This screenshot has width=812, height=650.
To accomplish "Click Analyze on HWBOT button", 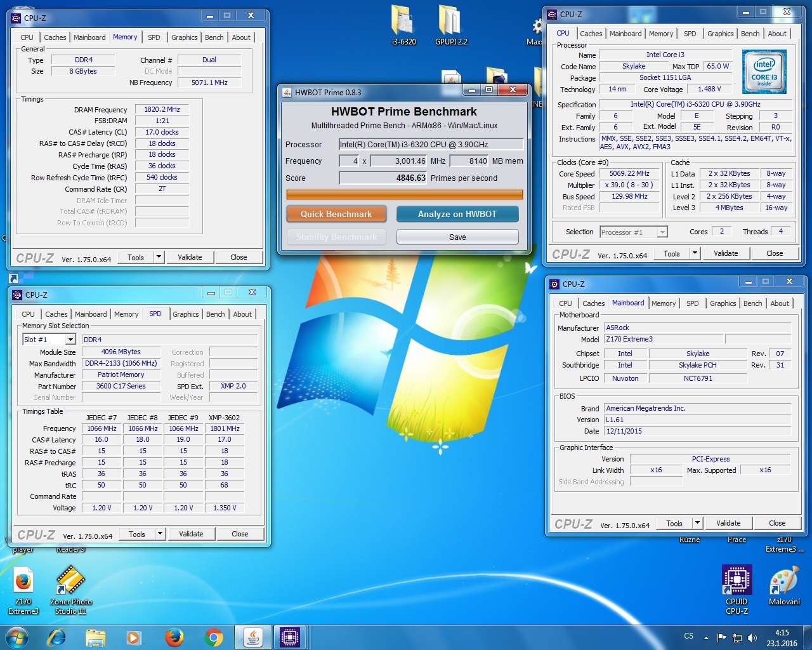I will coord(457,214).
